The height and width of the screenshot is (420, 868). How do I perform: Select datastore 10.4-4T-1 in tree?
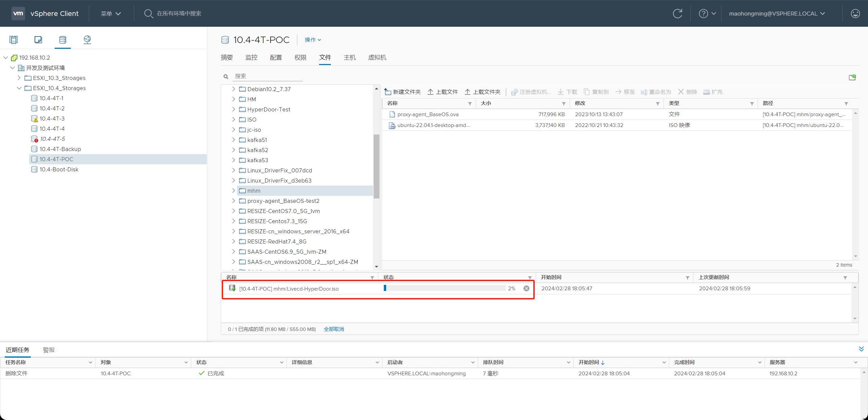pyautogui.click(x=52, y=98)
